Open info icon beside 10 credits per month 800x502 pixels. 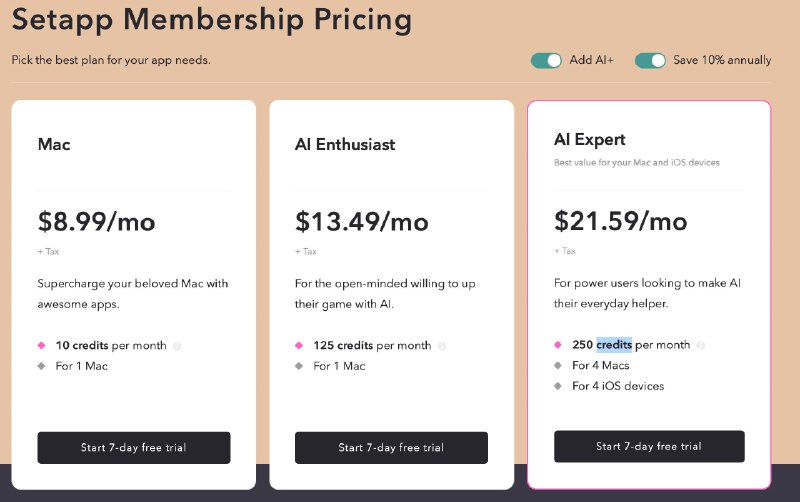(177, 346)
